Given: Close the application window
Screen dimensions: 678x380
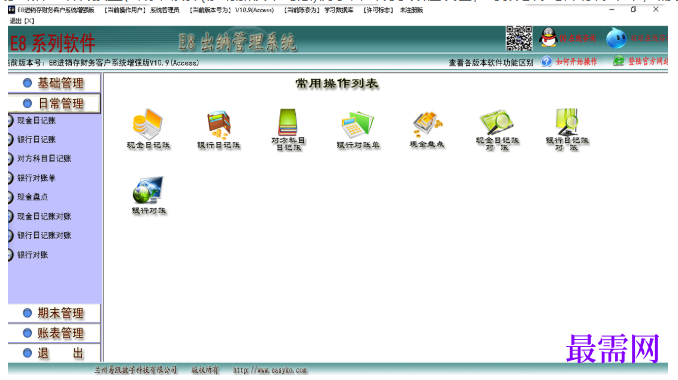Looking at the screenshot, I should point(656,10).
